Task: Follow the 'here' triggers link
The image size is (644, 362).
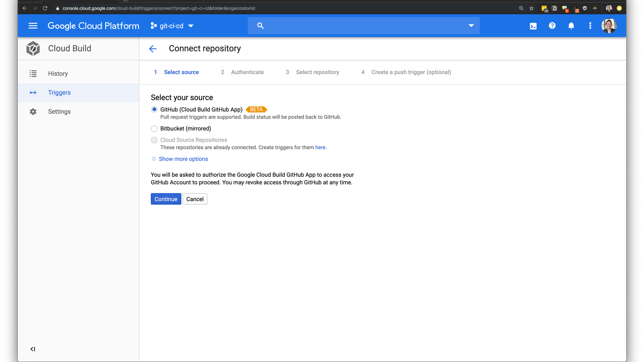Action: [x=320, y=147]
